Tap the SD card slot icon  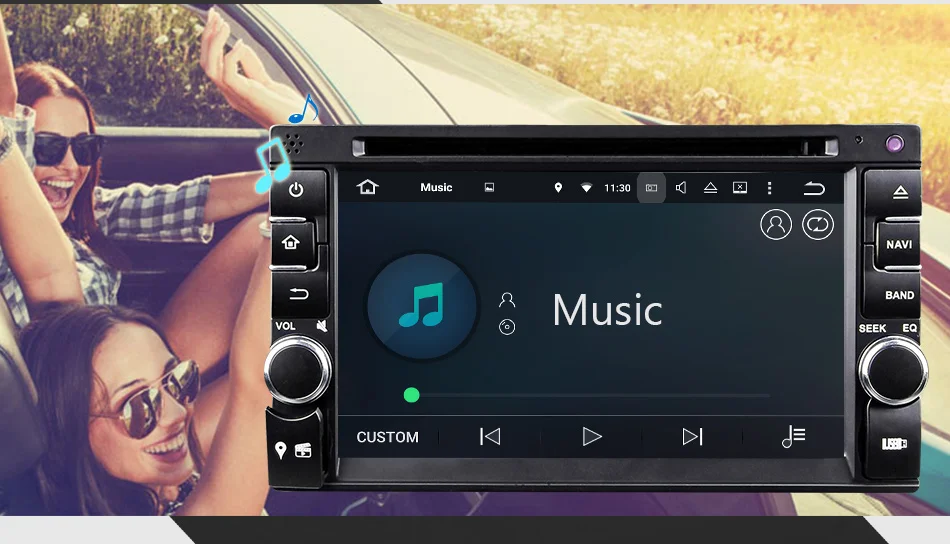pyautogui.click(x=303, y=450)
